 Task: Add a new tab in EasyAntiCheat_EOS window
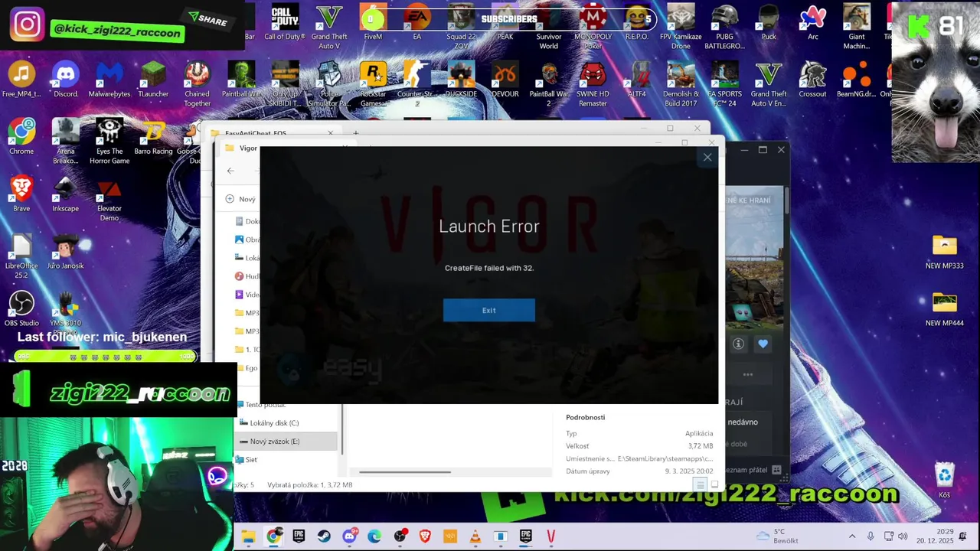point(355,133)
